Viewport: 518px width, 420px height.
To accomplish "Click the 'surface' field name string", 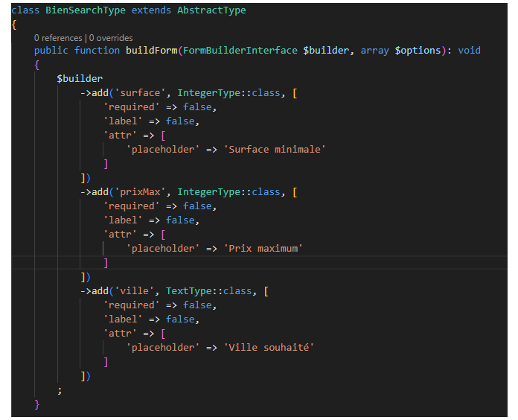I will coord(140,93).
